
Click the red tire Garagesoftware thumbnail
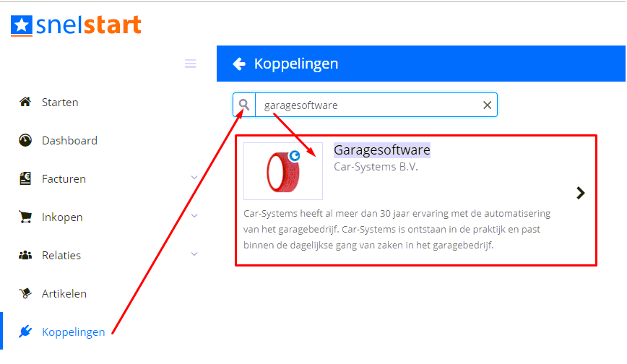click(x=283, y=171)
